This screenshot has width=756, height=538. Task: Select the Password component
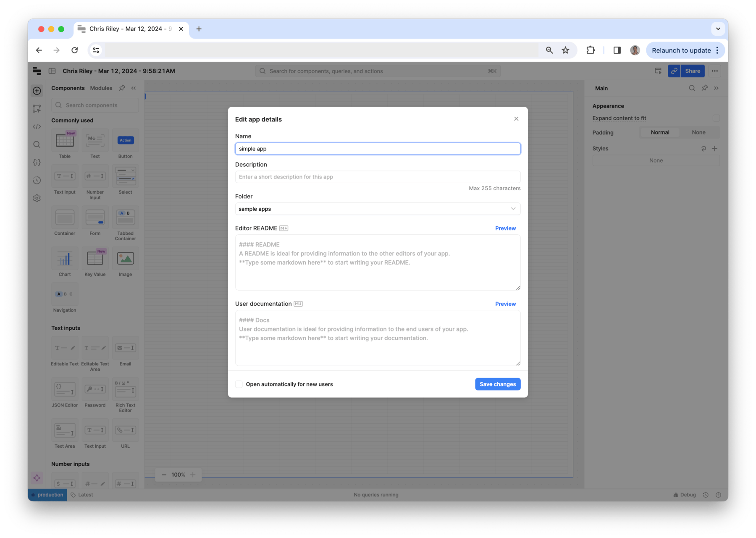(x=95, y=393)
